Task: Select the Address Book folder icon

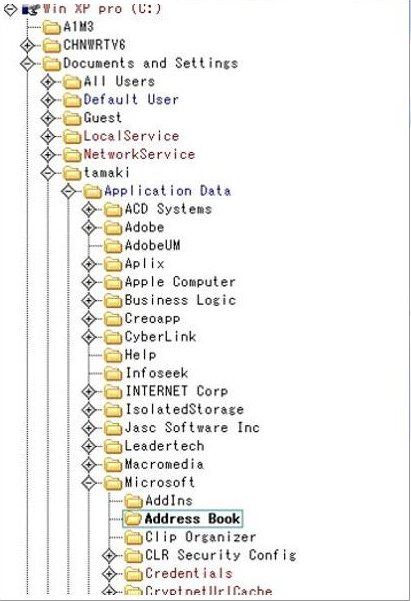Action: 134,519
